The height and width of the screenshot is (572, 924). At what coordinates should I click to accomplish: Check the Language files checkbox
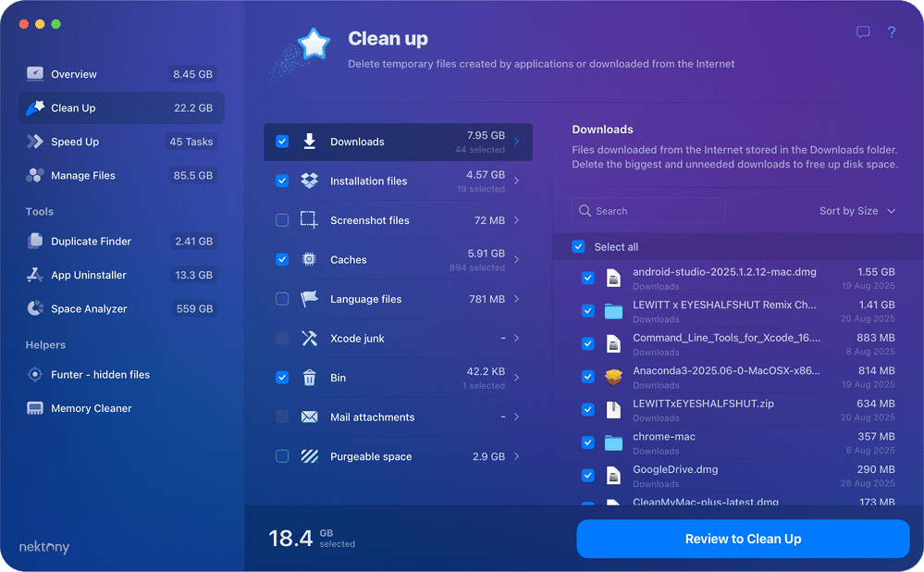tap(282, 299)
